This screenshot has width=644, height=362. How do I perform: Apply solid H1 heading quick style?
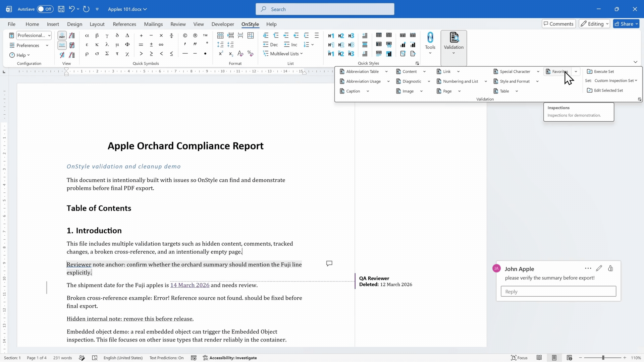[331, 36]
